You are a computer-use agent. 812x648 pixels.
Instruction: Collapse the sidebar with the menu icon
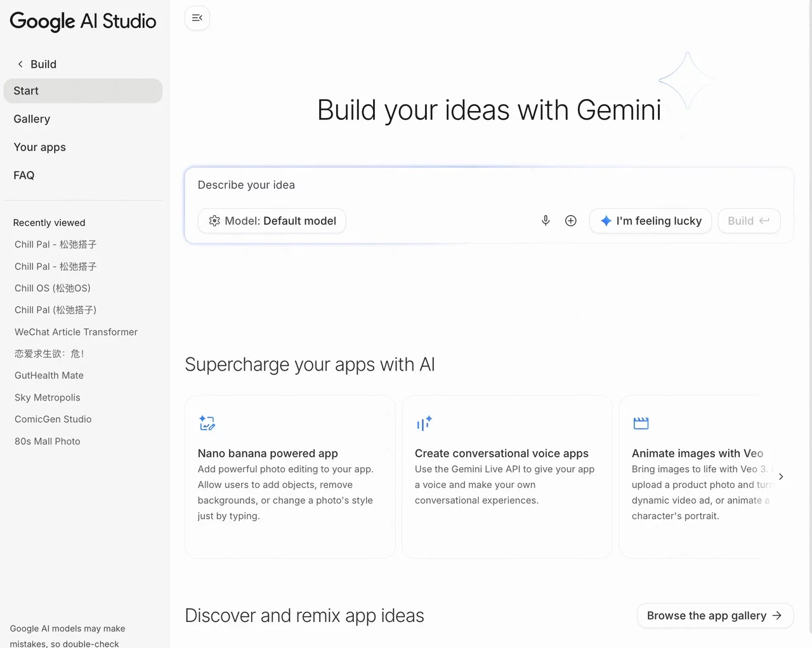point(197,18)
